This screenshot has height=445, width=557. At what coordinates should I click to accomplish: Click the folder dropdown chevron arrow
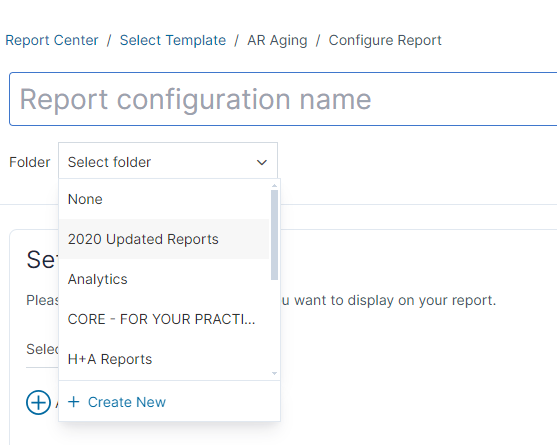tap(262, 163)
